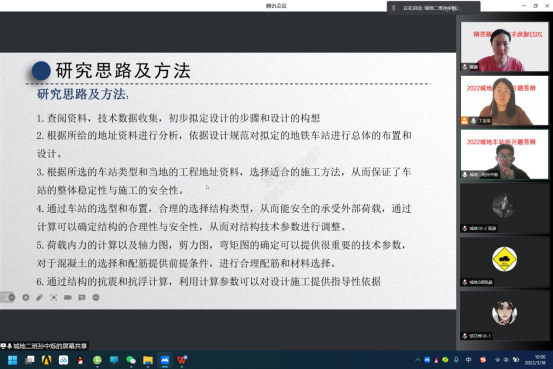Open the Windows Start menu

pyautogui.click(x=12, y=360)
